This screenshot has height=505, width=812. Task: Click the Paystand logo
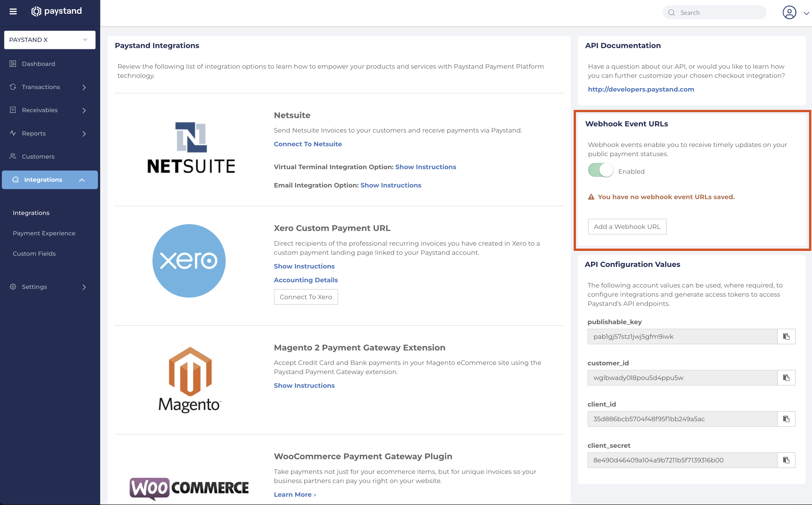coord(57,11)
